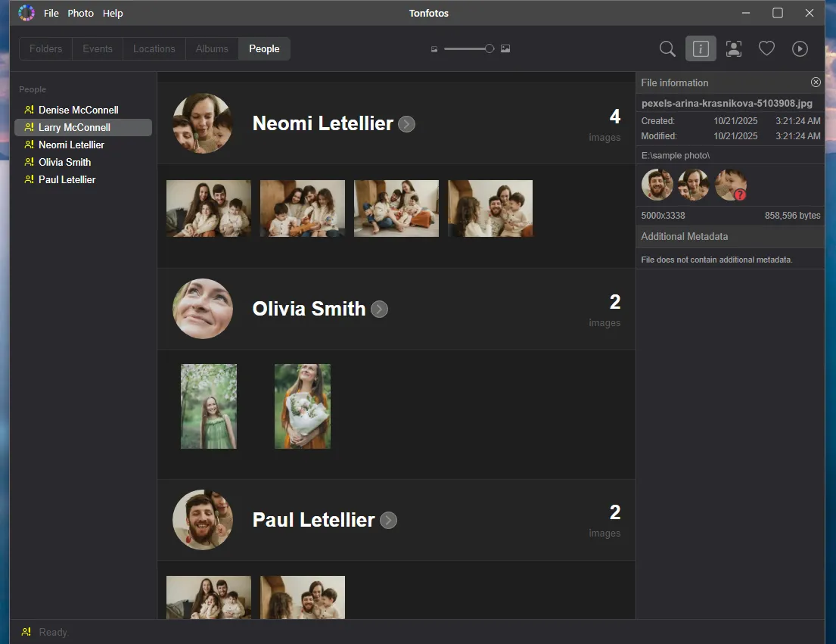The height and width of the screenshot is (644, 836).
Task: Click the small thumbnail-size image icon left of slider
Action: 434,48
